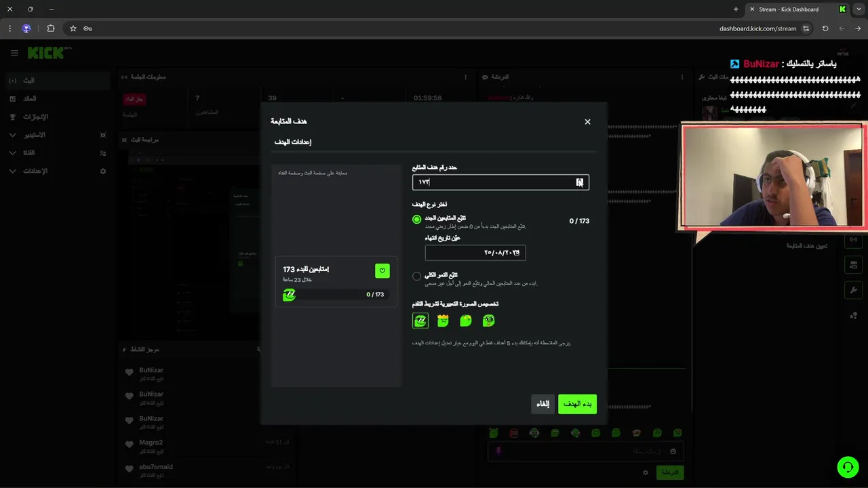Click the dots cluster icon on right rail
The height and width of the screenshot is (488, 868).
coord(853,315)
